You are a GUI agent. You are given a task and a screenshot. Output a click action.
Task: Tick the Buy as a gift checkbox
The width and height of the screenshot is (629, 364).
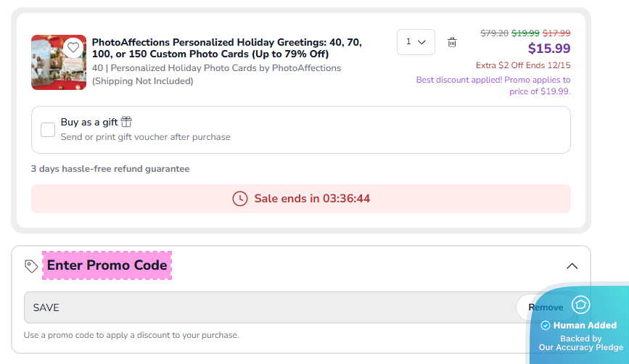[48, 130]
